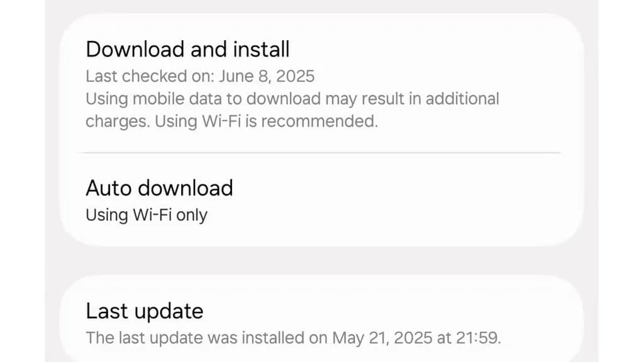Click the 'Last checked on: June 8, 2025' text
644x362 pixels.
pyautogui.click(x=199, y=77)
